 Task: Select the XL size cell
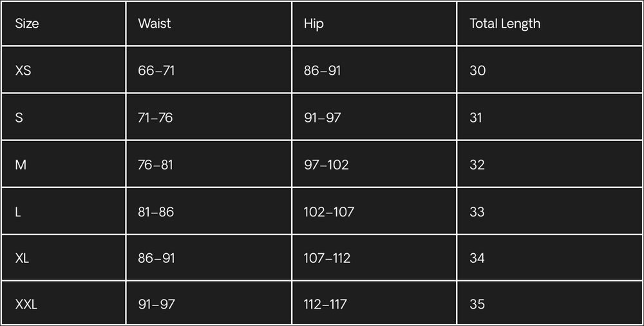[23, 258]
